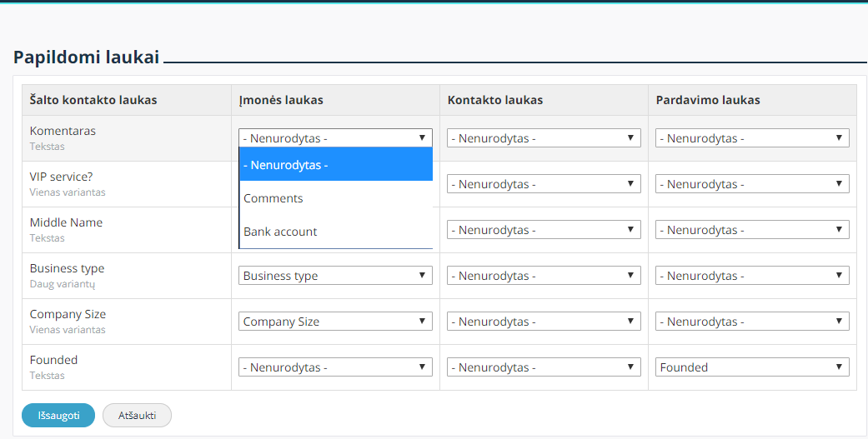Open Business type sales field dropdown
This screenshot has height=439, width=868.
tap(752, 276)
